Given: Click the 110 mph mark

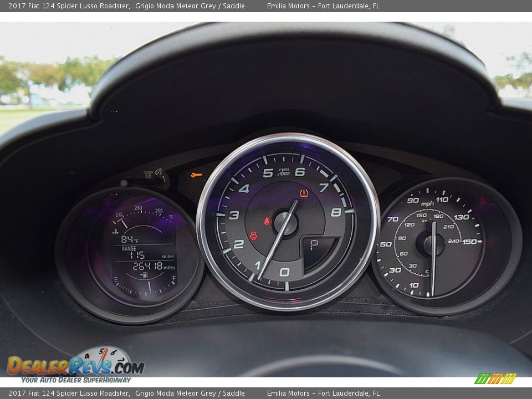Looking at the screenshot, I should [x=442, y=199].
